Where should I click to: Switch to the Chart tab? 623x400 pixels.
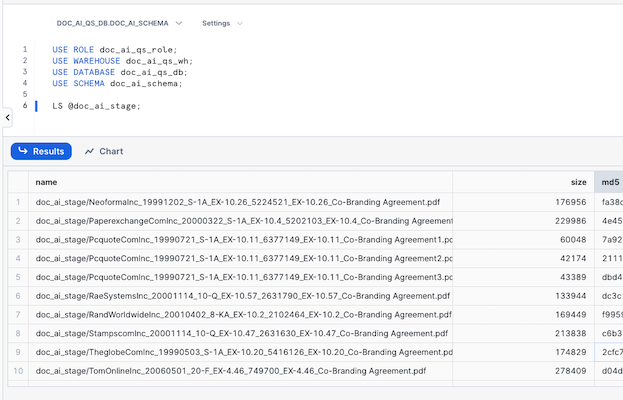click(x=104, y=152)
